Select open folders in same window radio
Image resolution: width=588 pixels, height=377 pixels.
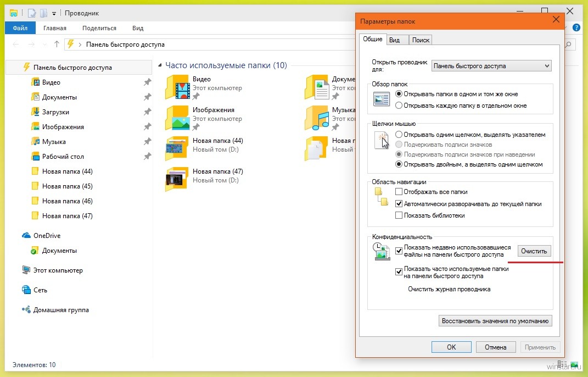[x=399, y=94]
